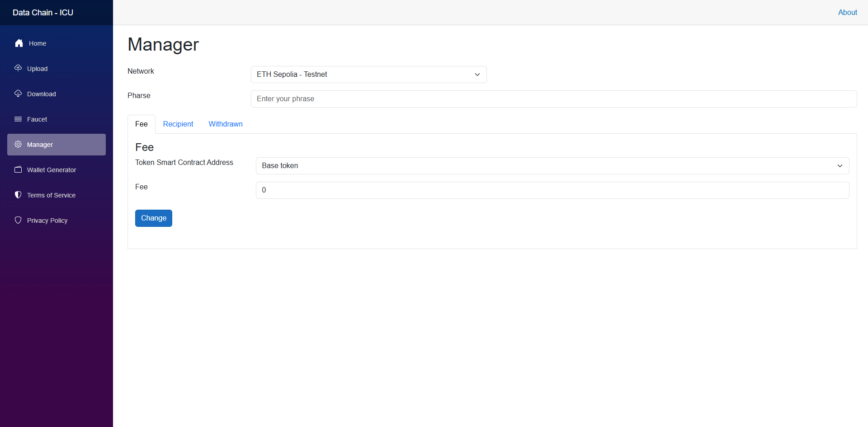Click inside the Fee value field

tap(552, 190)
